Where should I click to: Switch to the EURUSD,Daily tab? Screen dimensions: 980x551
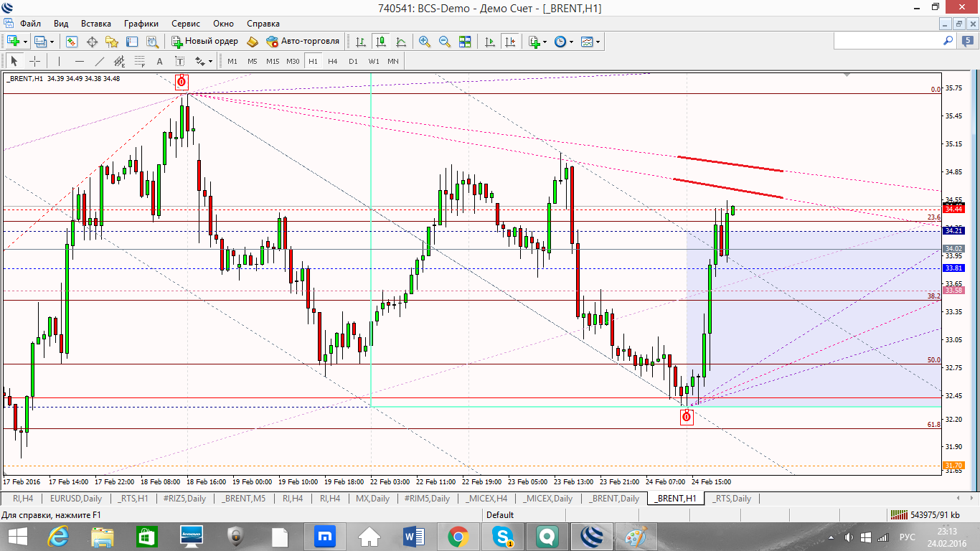click(75, 499)
